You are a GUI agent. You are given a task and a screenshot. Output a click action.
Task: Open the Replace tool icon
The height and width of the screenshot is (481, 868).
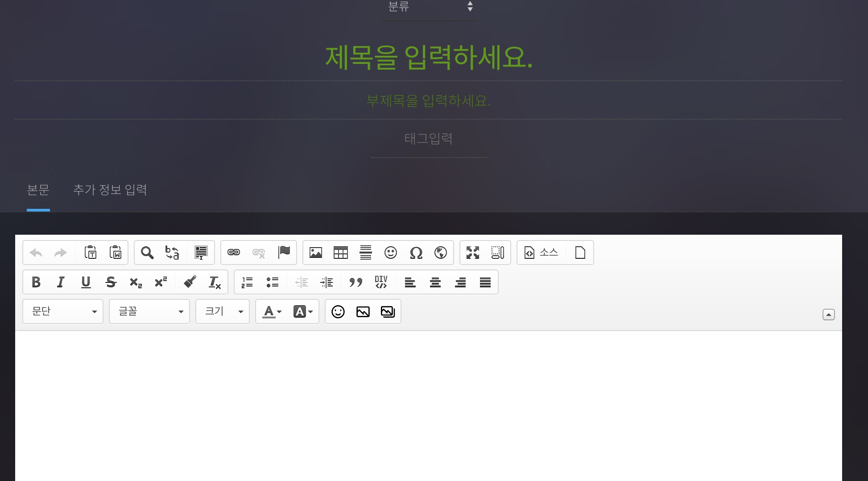pos(172,253)
